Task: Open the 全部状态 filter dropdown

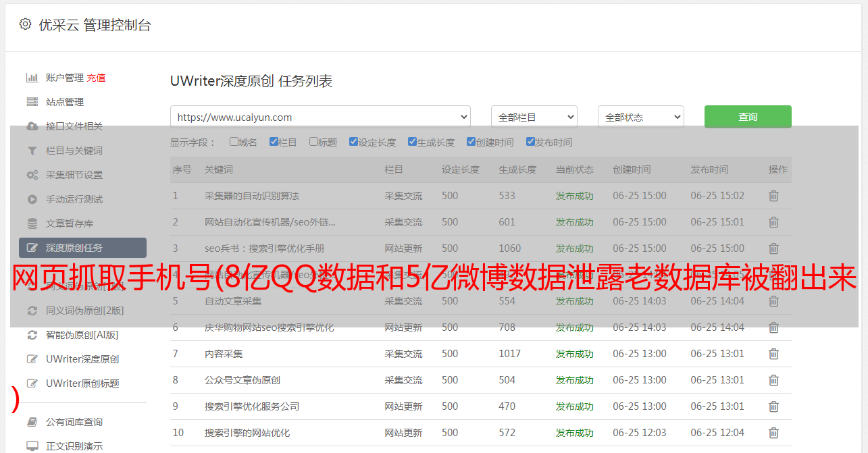Action: tap(640, 117)
